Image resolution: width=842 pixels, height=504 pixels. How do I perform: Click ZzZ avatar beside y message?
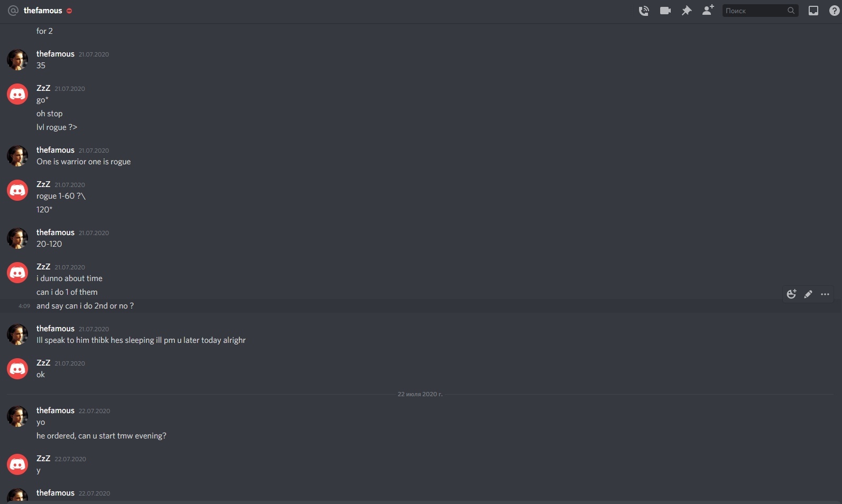point(17,464)
